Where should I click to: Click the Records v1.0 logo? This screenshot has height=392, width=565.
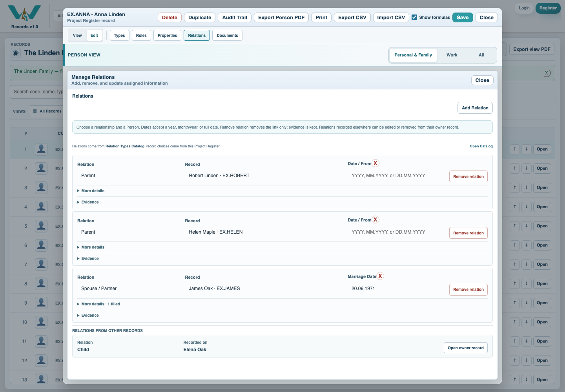click(x=24, y=17)
